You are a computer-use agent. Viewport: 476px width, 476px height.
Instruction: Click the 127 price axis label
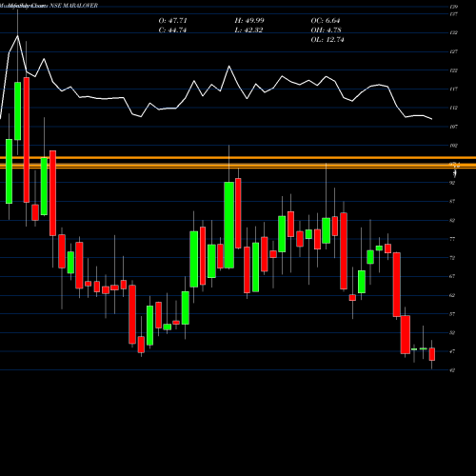click(x=454, y=51)
